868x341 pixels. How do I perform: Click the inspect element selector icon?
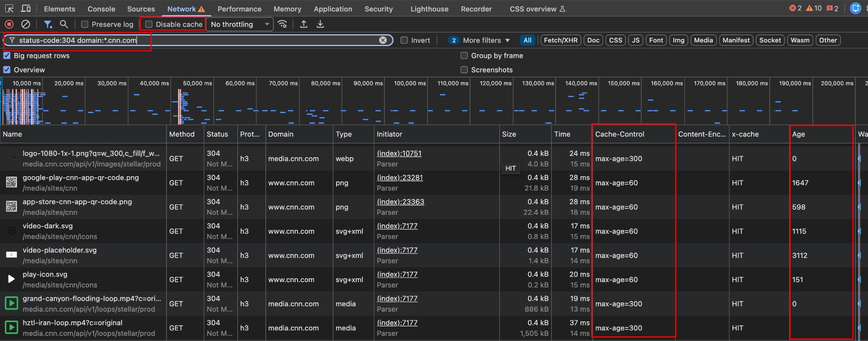pos(9,8)
